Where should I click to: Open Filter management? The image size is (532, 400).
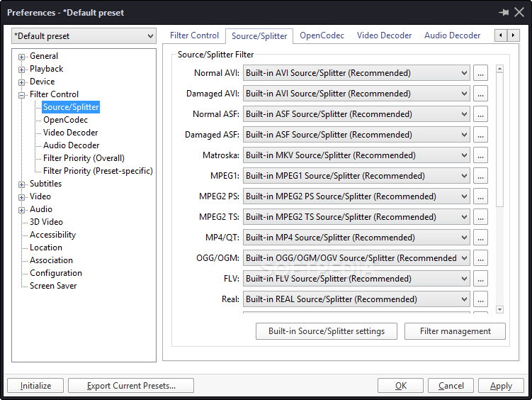(455, 331)
